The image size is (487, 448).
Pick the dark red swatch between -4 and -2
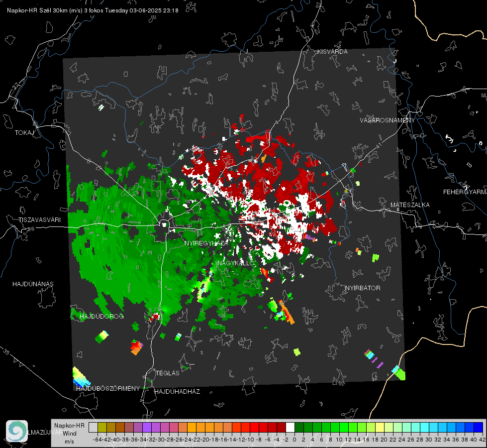pos(281,427)
